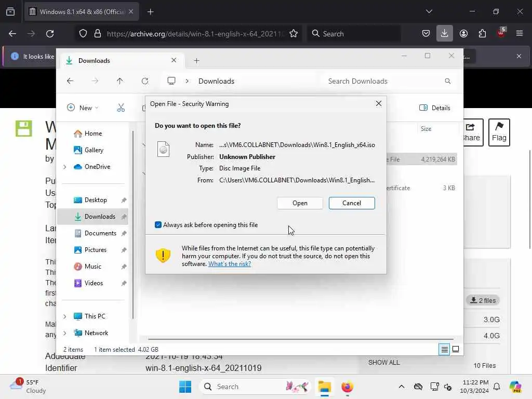Click the Firefox Search box
The height and width of the screenshot is (399, 532).
pos(354,34)
